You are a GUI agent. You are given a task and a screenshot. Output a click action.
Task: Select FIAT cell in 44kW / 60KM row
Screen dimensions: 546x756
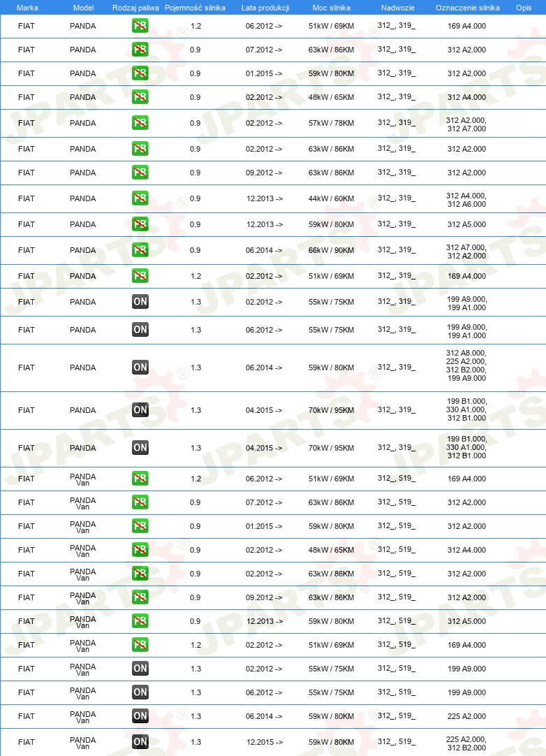[x=27, y=198]
